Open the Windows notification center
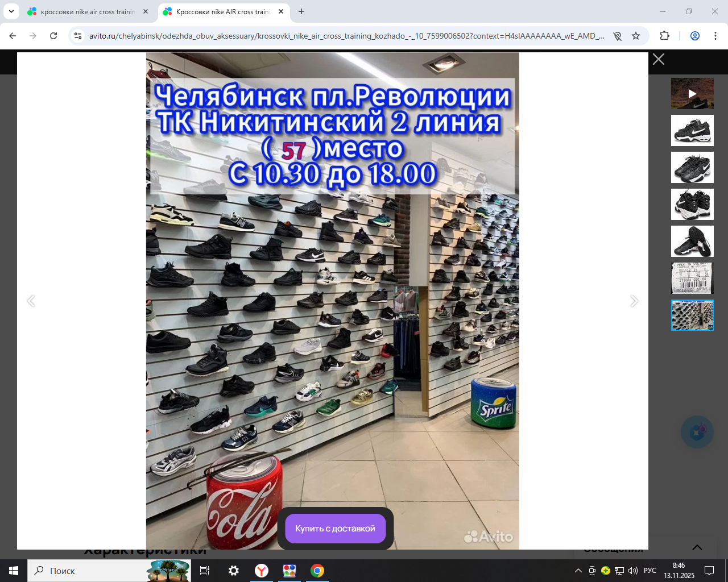The width and height of the screenshot is (728, 582). (x=709, y=571)
